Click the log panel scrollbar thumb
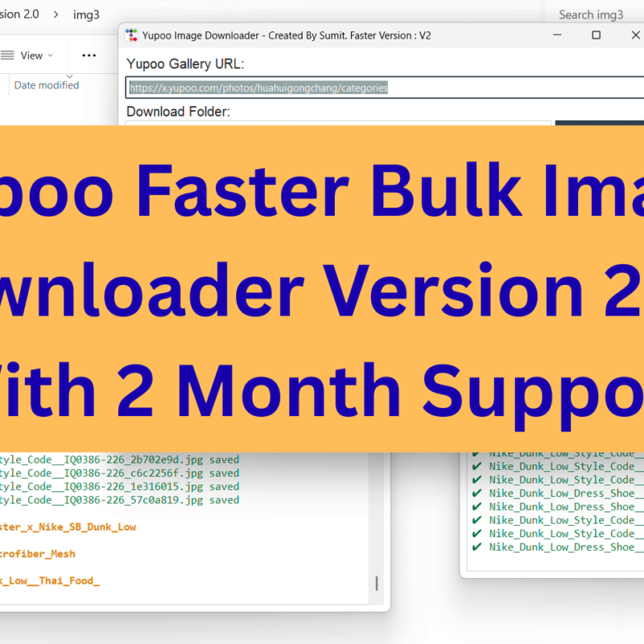Screen dimensions: 644x644 tap(377, 583)
